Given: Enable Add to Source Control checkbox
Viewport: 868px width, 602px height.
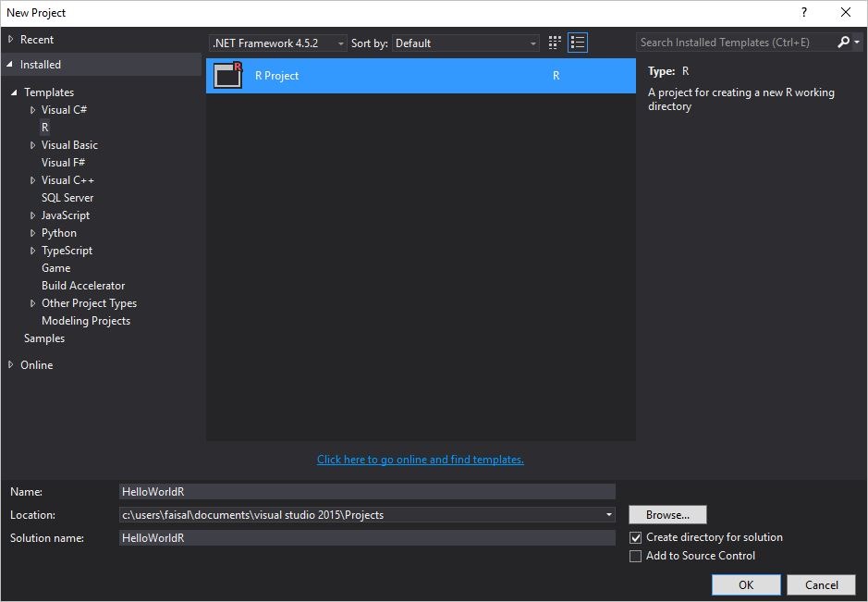Looking at the screenshot, I should pos(635,556).
